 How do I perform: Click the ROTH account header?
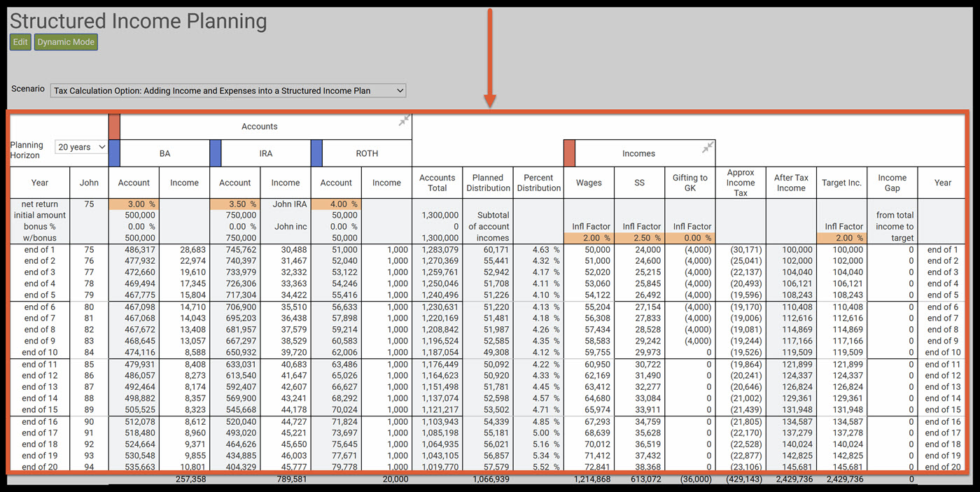(367, 153)
